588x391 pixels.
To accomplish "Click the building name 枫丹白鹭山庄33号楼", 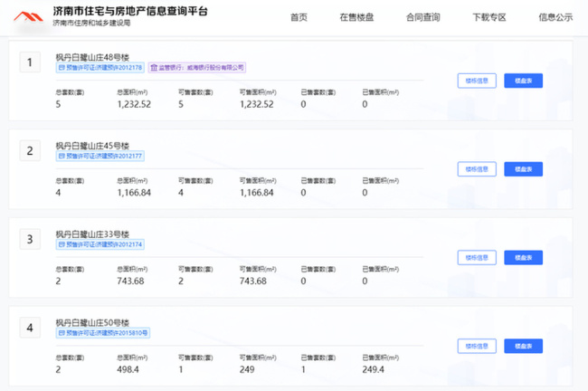I will pos(92,234).
